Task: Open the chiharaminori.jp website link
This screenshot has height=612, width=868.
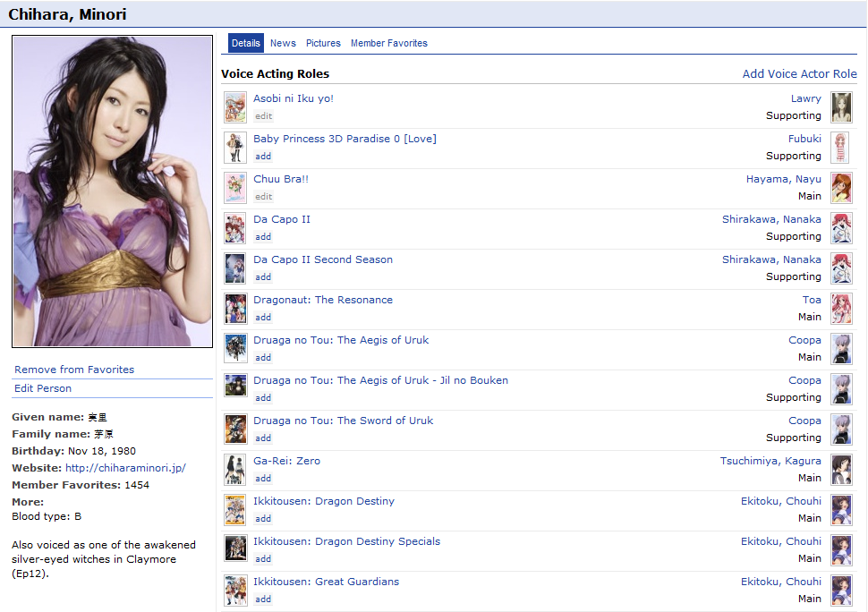Action: 125,468
